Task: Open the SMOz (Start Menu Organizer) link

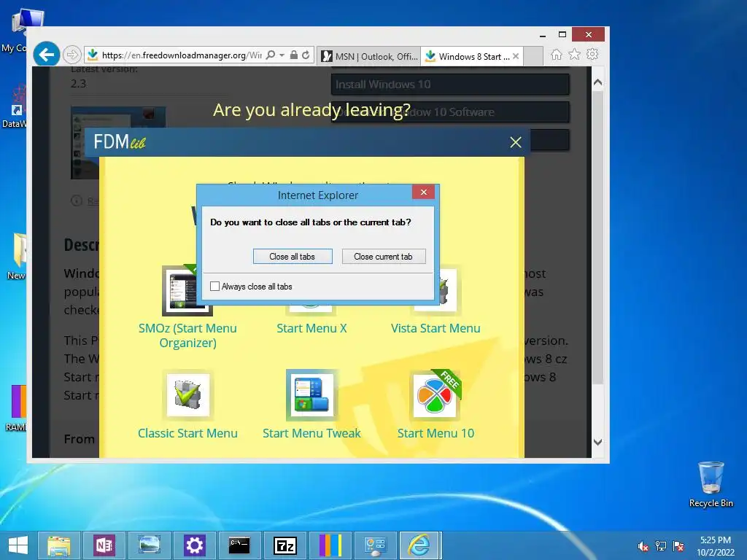Action: [x=187, y=335]
